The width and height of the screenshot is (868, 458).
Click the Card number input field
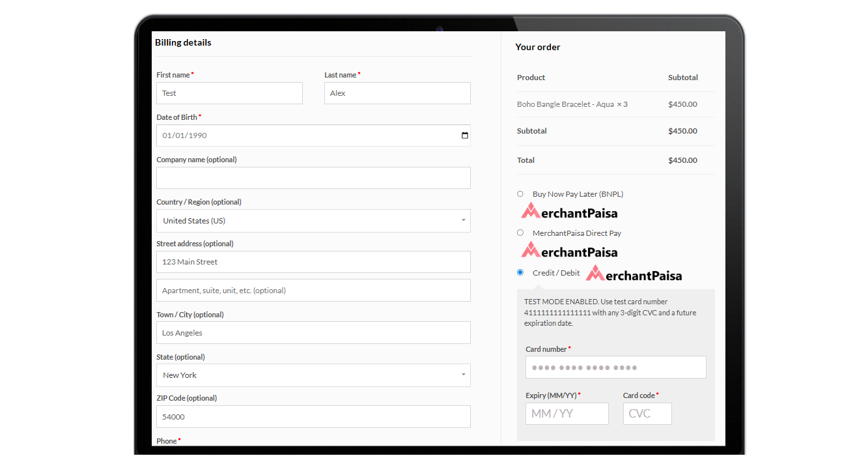(x=615, y=367)
